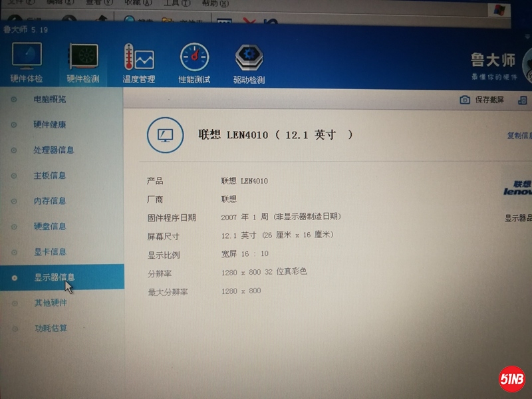
Task: Open 处理器信息 processor info
Action: point(53,150)
